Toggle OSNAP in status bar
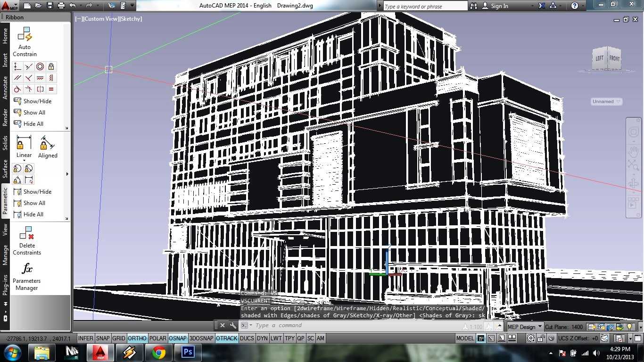The image size is (644, 362). click(178, 338)
